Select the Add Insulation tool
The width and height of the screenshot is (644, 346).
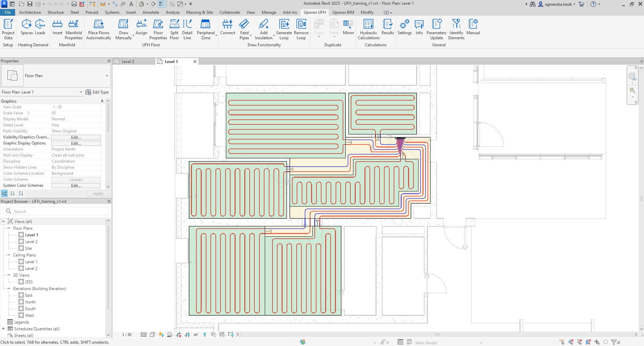click(264, 29)
